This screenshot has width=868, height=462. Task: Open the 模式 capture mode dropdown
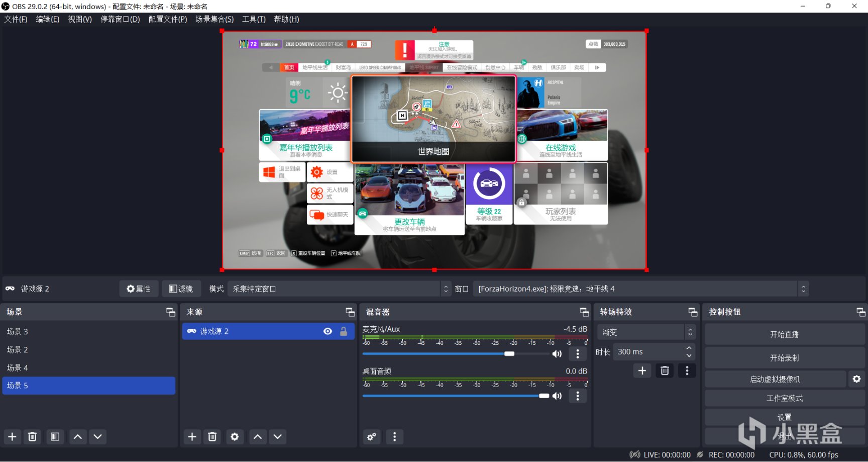[x=339, y=289]
